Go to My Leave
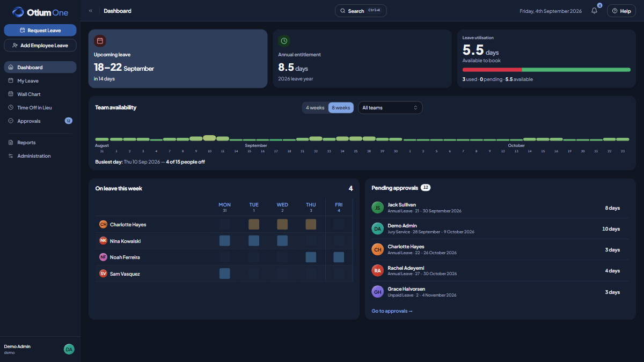644x362 pixels. point(40,81)
